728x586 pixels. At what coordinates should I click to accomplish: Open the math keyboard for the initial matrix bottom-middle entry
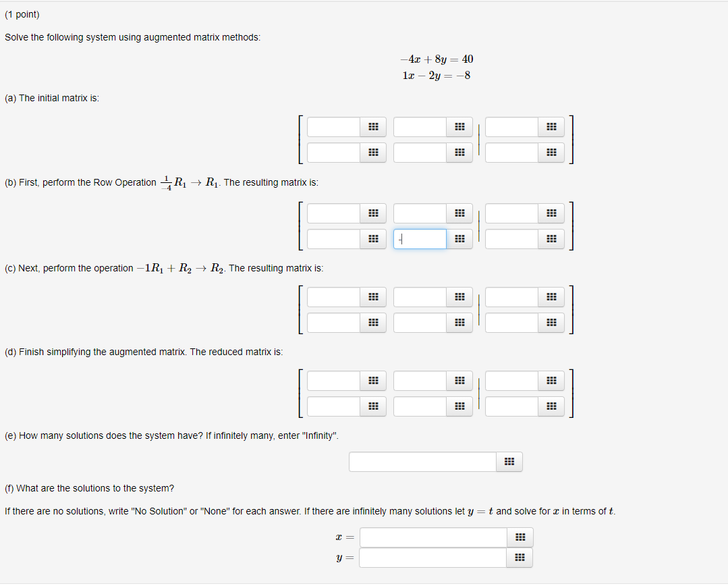(459, 153)
